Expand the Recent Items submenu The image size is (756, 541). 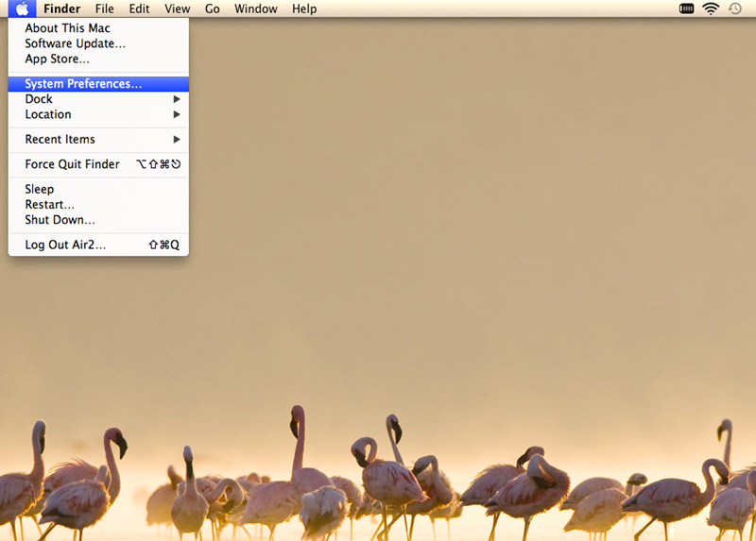pos(98,139)
